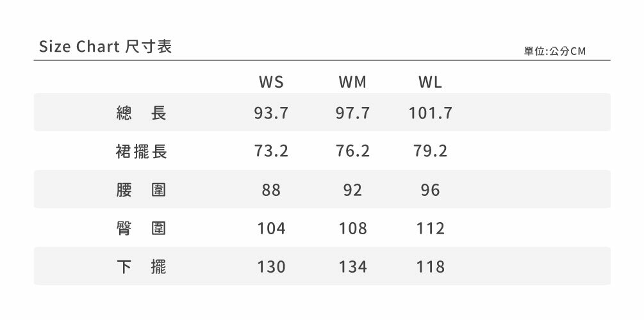Click the Size Chart 尺寸表 title
Viewport: 644px width, 320px height.
click(106, 47)
